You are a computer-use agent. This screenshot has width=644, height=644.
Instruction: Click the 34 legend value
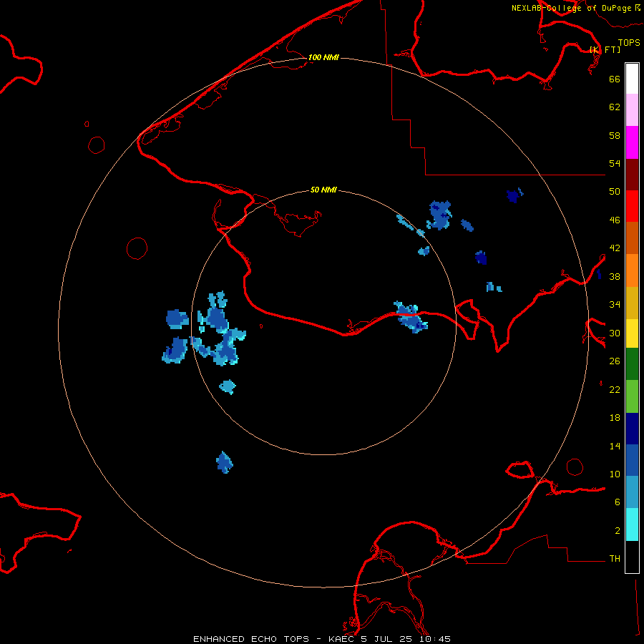[x=615, y=305]
